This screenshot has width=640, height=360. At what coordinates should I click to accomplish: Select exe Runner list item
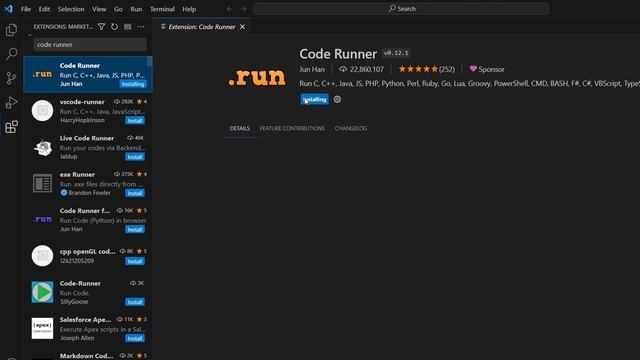(x=88, y=183)
